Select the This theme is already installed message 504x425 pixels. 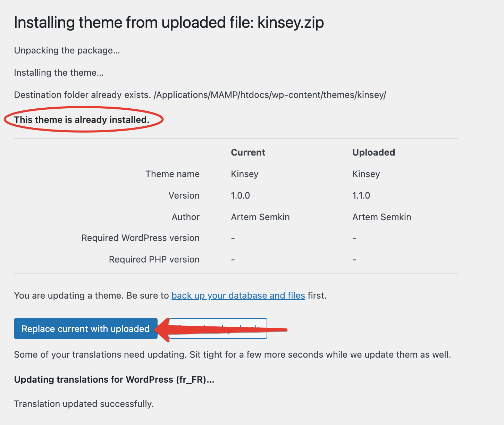coord(82,120)
